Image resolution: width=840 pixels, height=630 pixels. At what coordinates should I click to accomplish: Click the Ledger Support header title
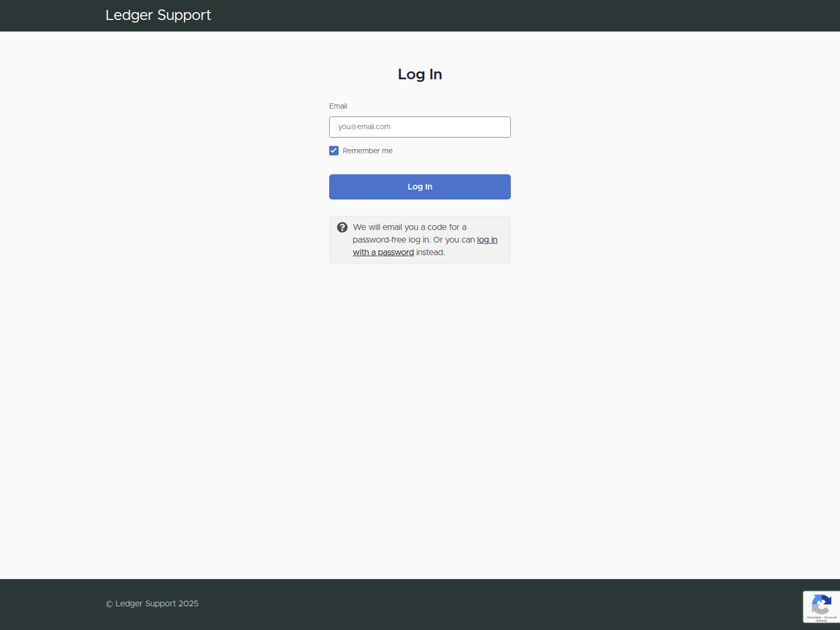(158, 15)
